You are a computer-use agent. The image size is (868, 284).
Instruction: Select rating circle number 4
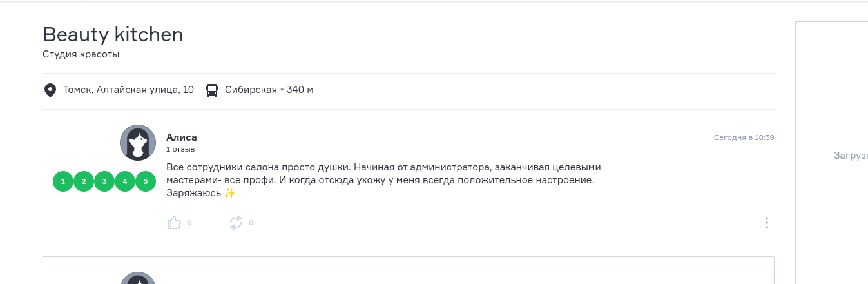point(125,182)
